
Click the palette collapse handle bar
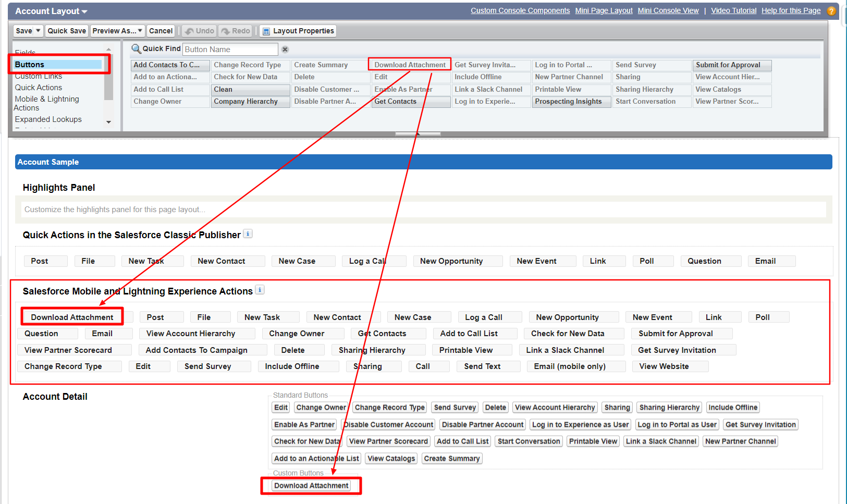[x=418, y=134]
